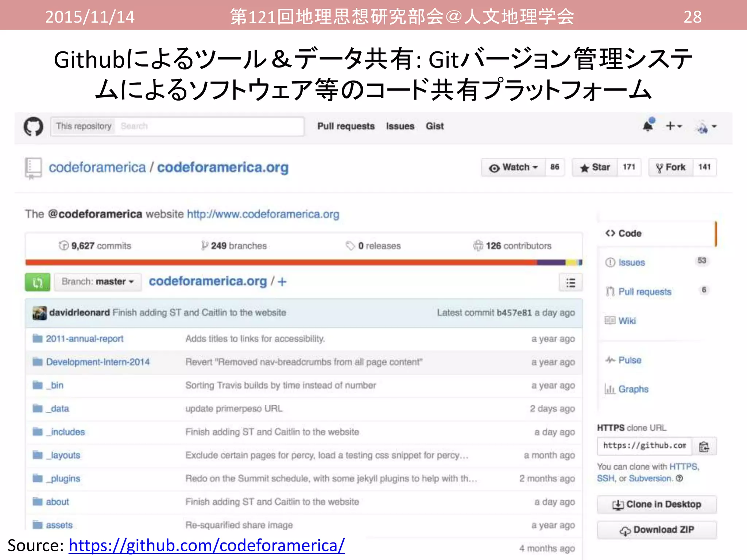Open Issues in top navigation
This screenshot has height=560, width=747.
(x=400, y=126)
